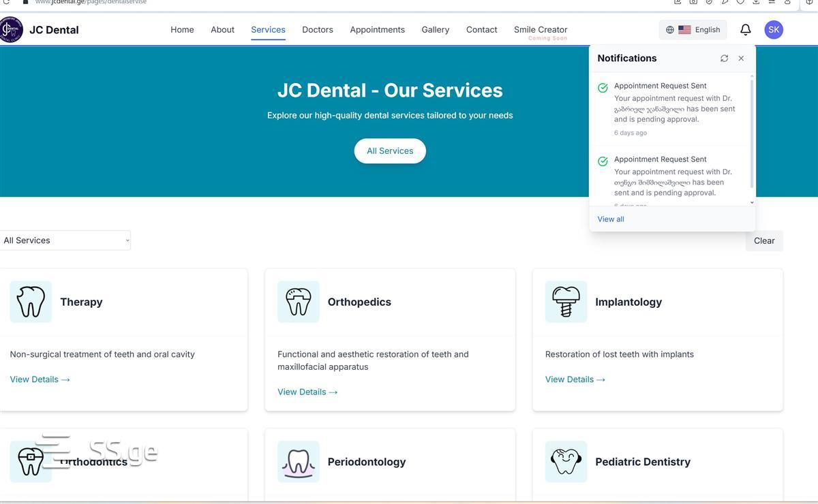The width and height of the screenshot is (818, 504).
Task: Click the 'JC Dental - Our Services' heading
Action: coord(390,90)
